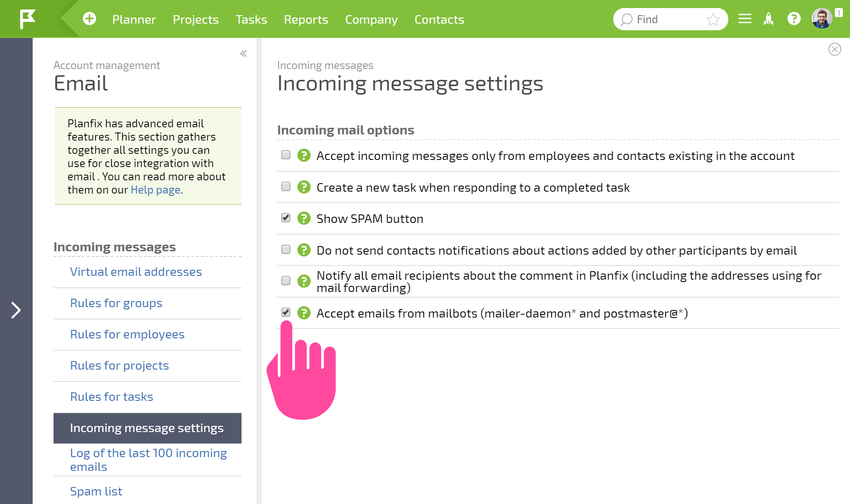
Task: Open Rules for projects
Action: click(x=119, y=365)
